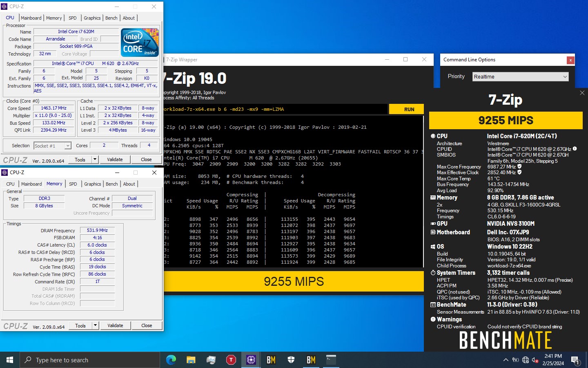This screenshot has height=368, width=588.
Task: Switch to CPU tab in the CPU-Z window showing the Memory tab
Action: pyautogui.click(x=11, y=184)
